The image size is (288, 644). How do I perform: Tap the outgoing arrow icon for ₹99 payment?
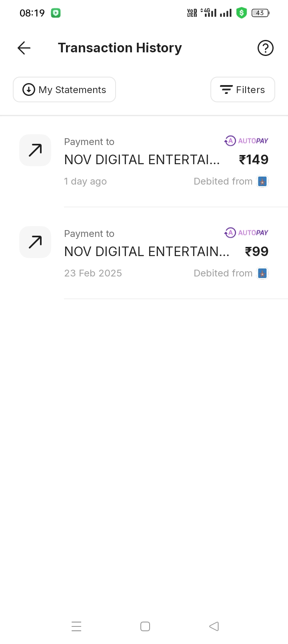[35, 242]
